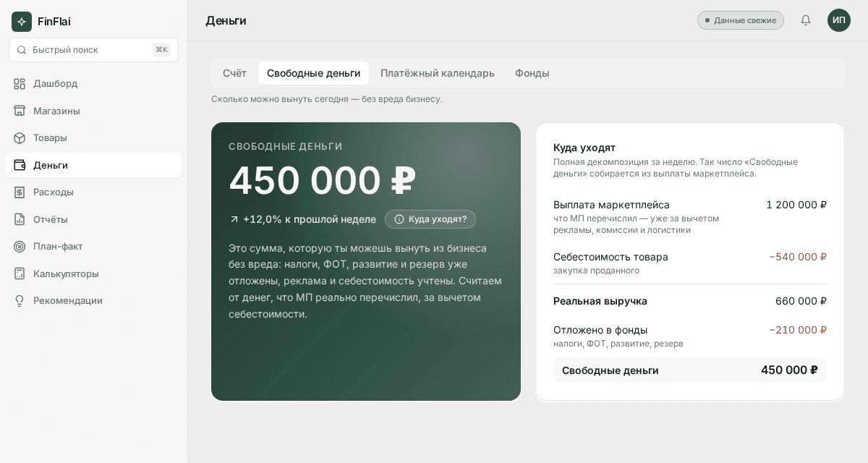This screenshot has width=868, height=463.
Task: Click the Дашборд sidebar icon
Action: click(x=20, y=84)
